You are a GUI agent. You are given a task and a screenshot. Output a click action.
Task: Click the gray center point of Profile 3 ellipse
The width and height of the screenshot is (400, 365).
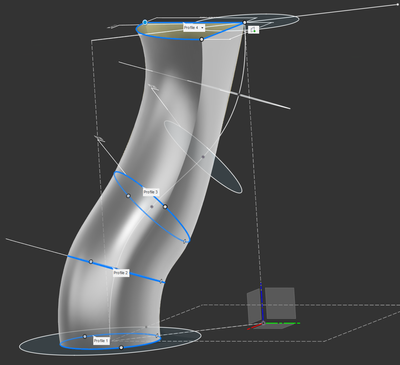coord(152,207)
